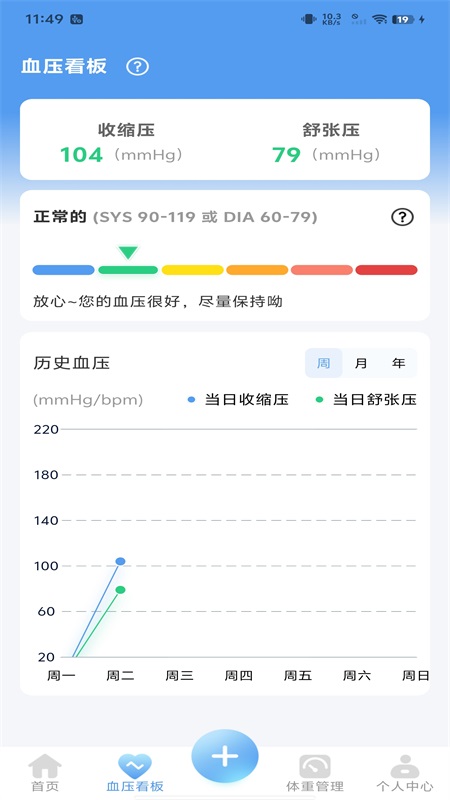The width and height of the screenshot is (450, 800).
Task: Tap the blue plus add-record button
Action: point(225,756)
